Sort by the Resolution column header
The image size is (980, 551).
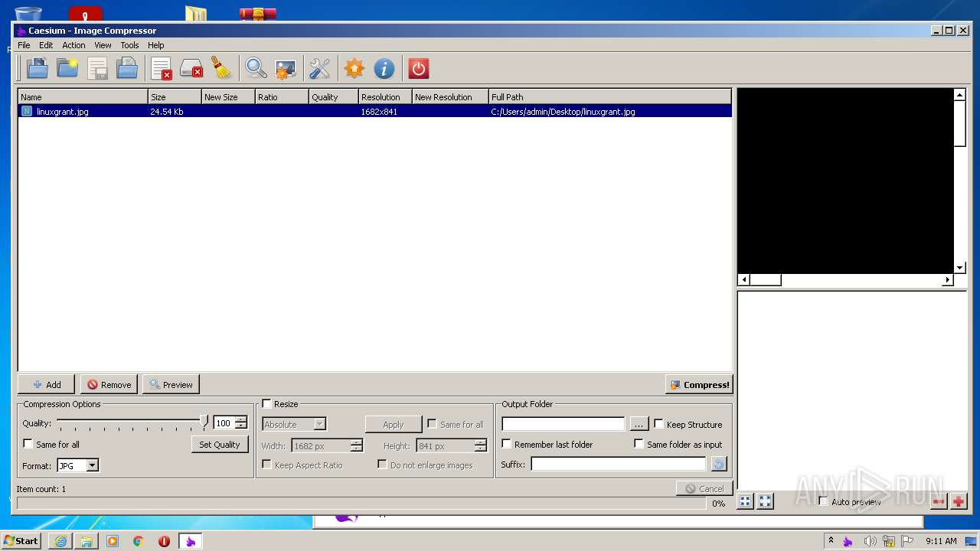pos(385,97)
